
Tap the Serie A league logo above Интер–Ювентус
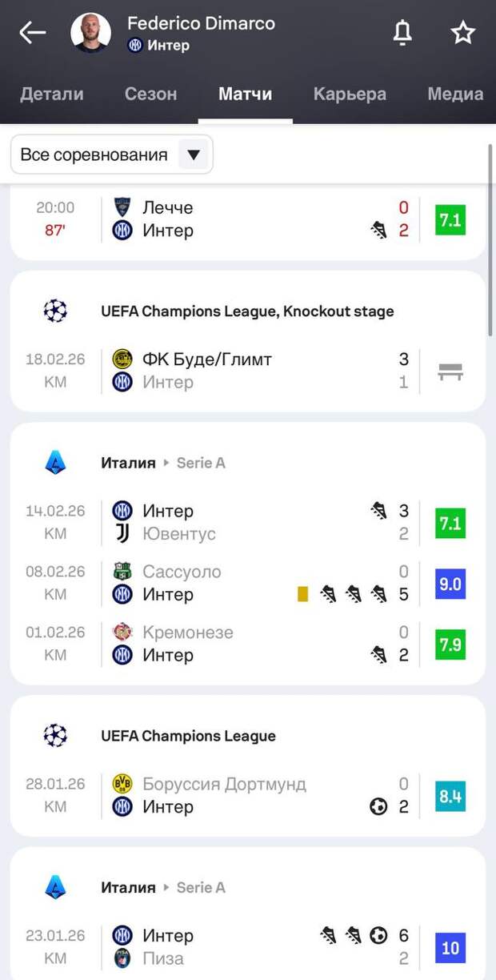[x=55, y=462]
